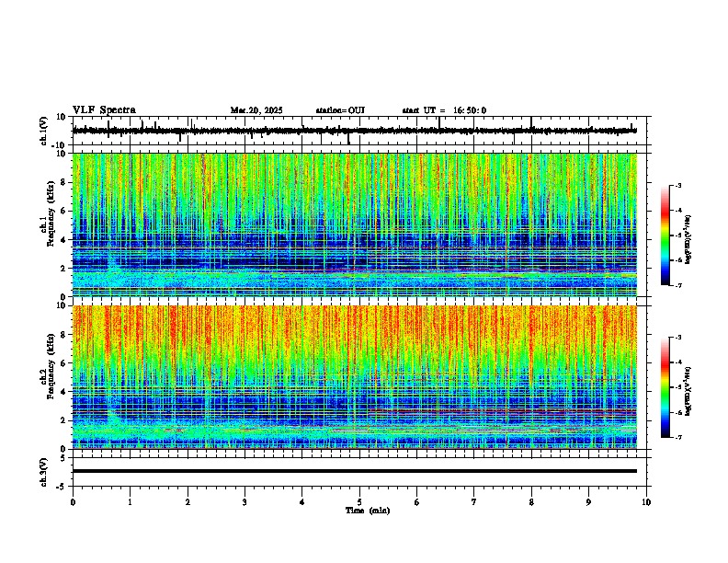Screen dimensions: 728x563
Task: Click the "VLF Spectra" plot title
Action: (104, 110)
